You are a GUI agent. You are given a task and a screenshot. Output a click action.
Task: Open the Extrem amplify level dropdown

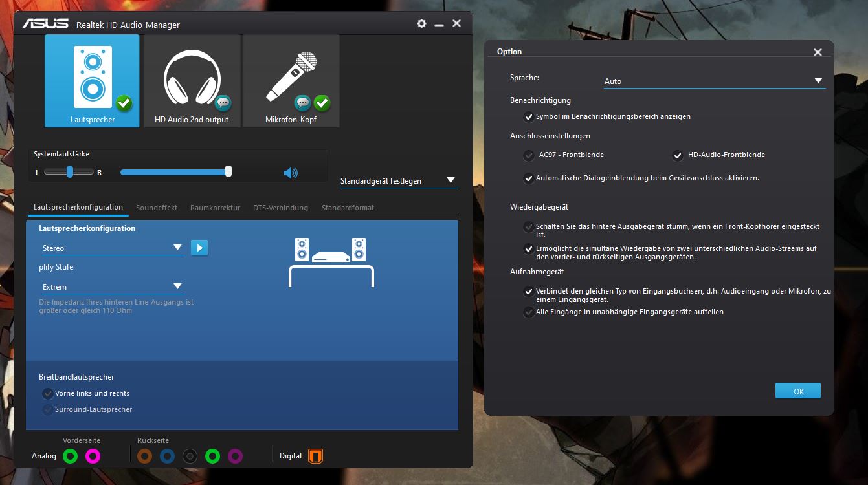point(113,286)
